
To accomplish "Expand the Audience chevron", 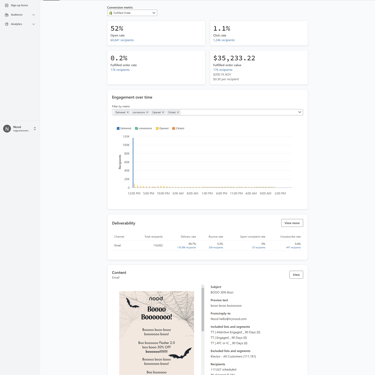I will 33,15.
